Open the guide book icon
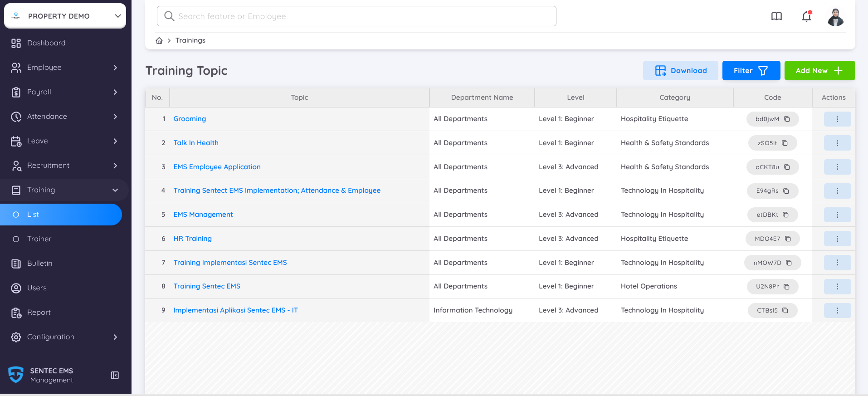This screenshot has height=396, width=868. [776, 16]
